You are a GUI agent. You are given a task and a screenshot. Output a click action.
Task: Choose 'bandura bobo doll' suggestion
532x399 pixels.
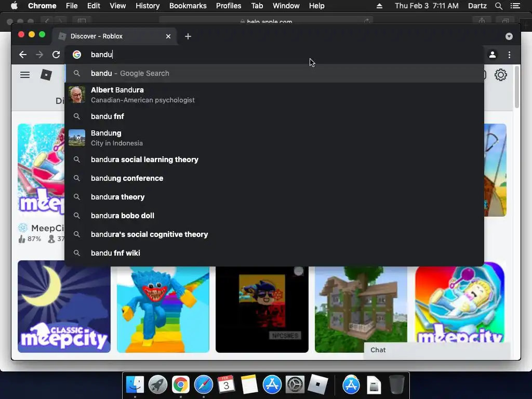[274, 216]
